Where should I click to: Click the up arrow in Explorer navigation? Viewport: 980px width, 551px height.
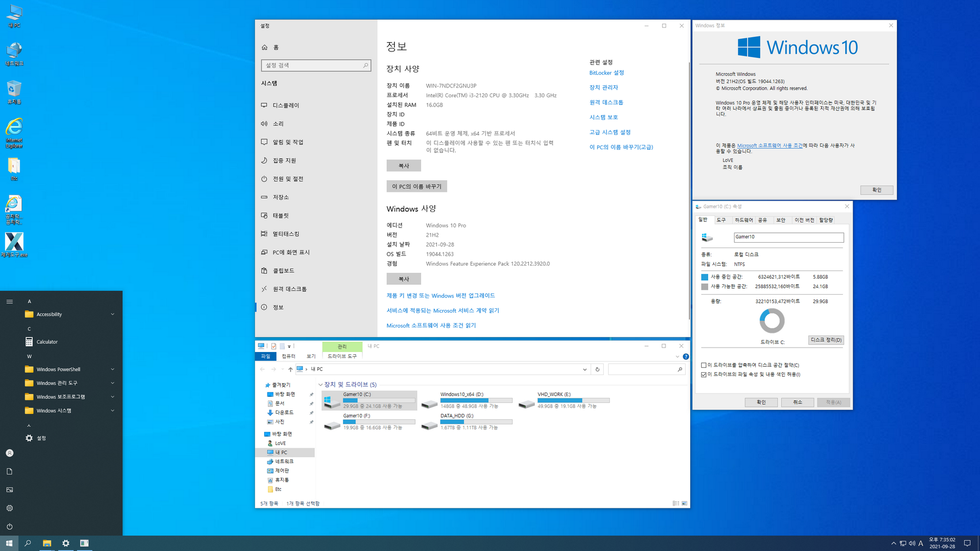[x=290, y=370]
